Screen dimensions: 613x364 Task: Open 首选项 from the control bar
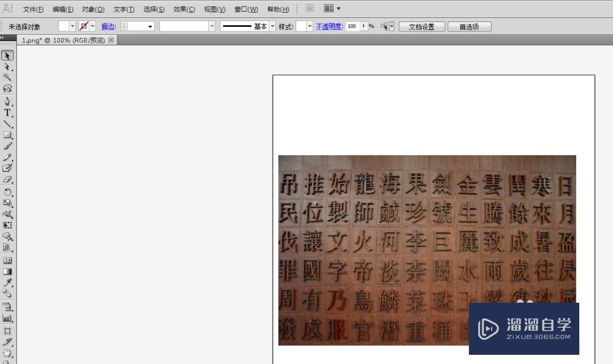469,26
